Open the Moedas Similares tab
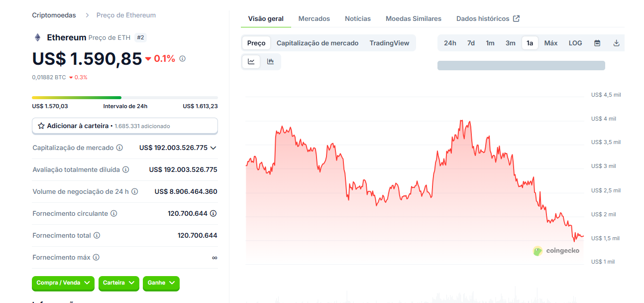The height and width of the screenshot is (303, 644). [x=414, y=19]
